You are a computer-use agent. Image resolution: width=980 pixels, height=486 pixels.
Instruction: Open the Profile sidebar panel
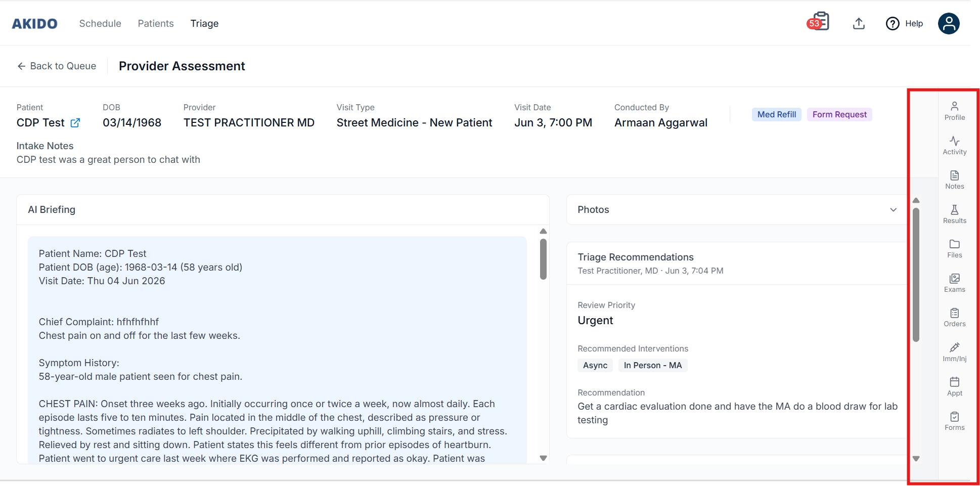coord(954,111)
